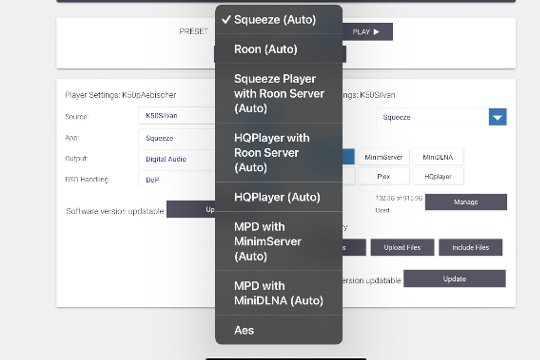Choose HQPlayer (Auto) preset

tap(279, 197)
